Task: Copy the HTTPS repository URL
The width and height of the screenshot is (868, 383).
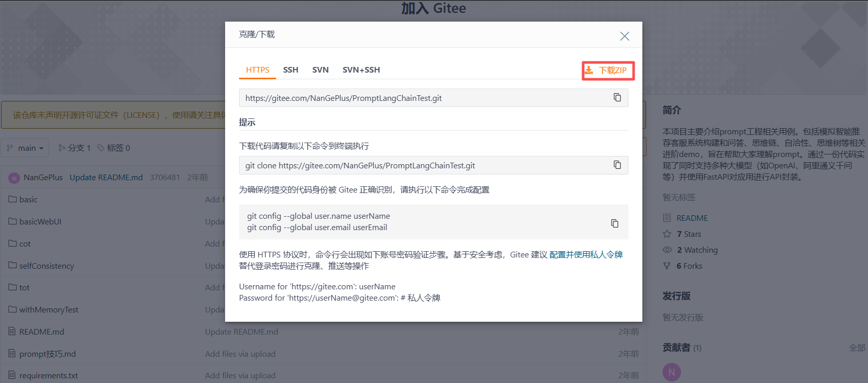Action: point(617,98)
